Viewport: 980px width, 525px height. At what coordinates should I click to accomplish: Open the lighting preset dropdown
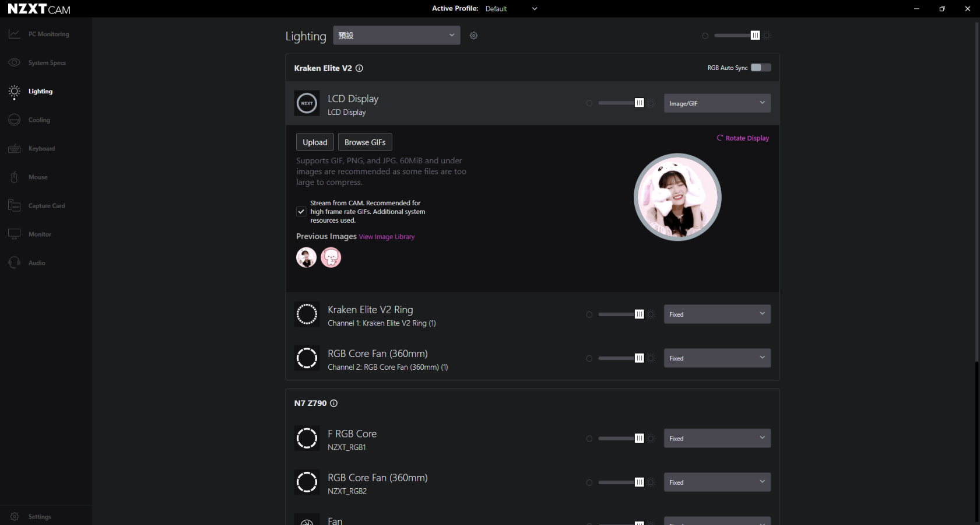396,36
